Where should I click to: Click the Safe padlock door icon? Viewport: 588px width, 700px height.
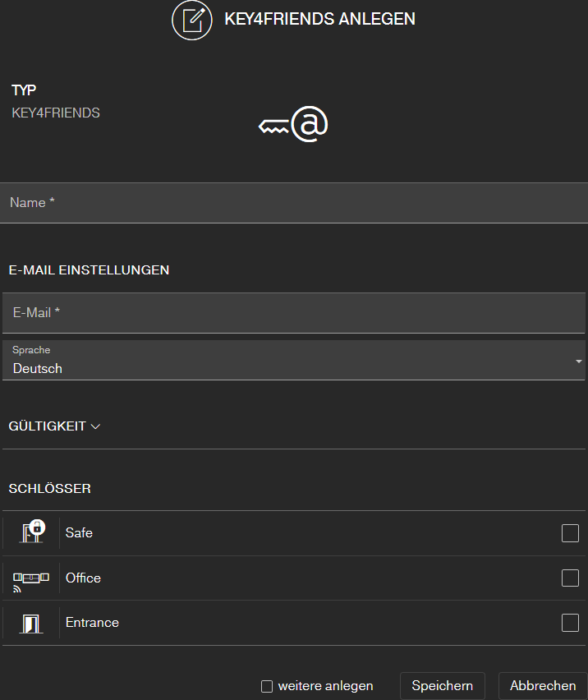coord(31,532)
